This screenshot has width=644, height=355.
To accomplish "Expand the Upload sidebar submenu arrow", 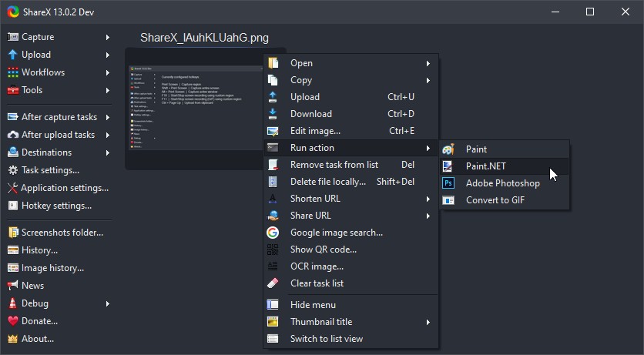I will [108, 55].
